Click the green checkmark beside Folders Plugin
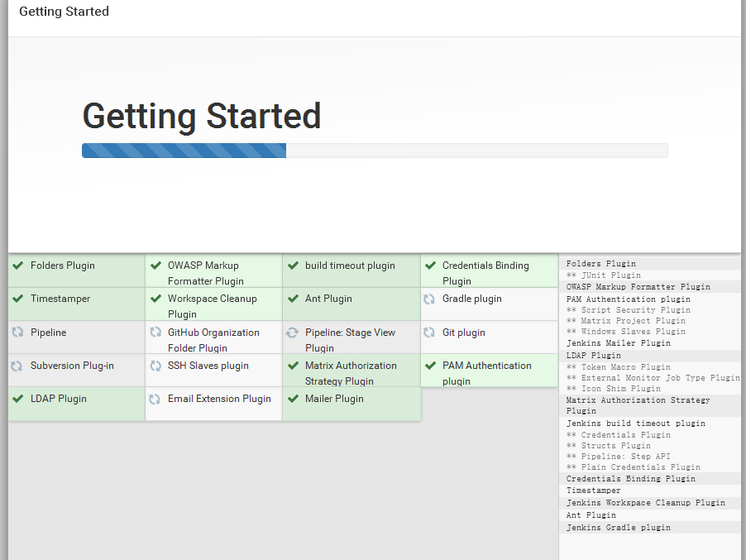Image resolution: width=746 pixels, height=560 pixels. 18,266
